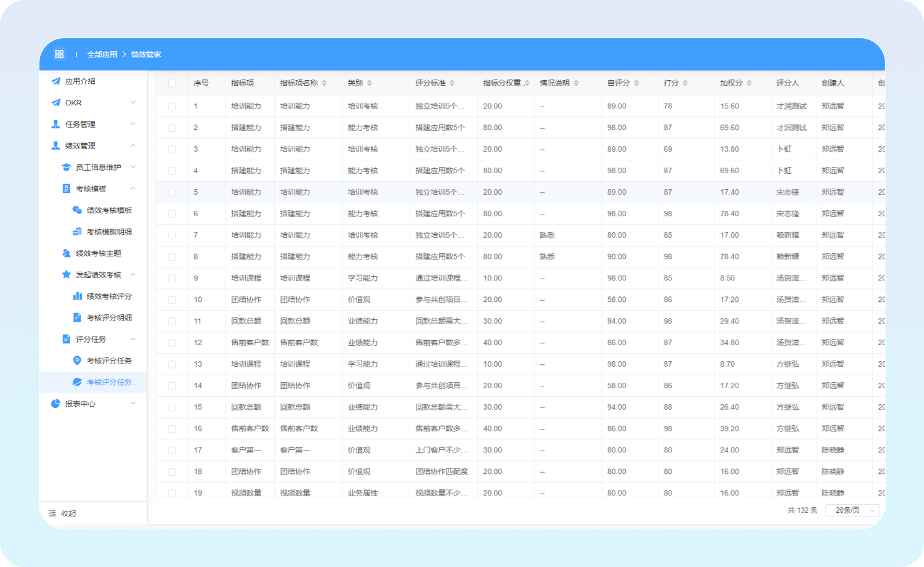
Task: Click the graduation cap icon beside 员工信息维护
Action: pyautogui.click(x=67, y=168)
